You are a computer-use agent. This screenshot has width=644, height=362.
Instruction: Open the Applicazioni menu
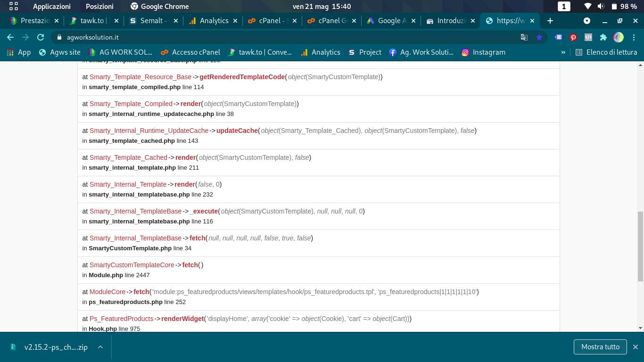coord(52,6)
